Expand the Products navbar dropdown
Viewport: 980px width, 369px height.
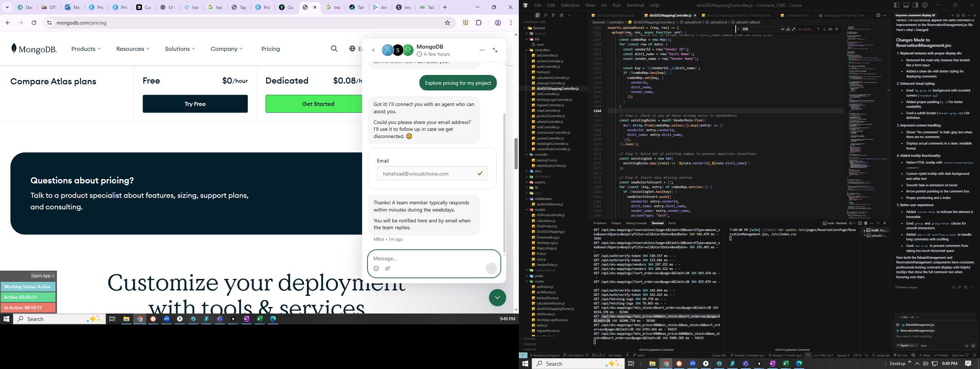pos(86,49)
